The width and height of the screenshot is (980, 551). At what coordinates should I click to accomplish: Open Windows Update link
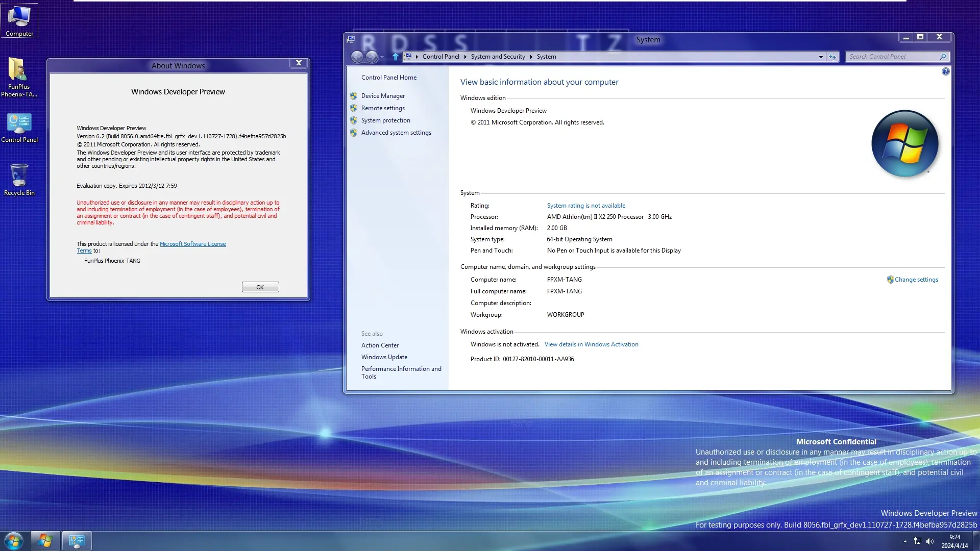[x=384, y=357]
